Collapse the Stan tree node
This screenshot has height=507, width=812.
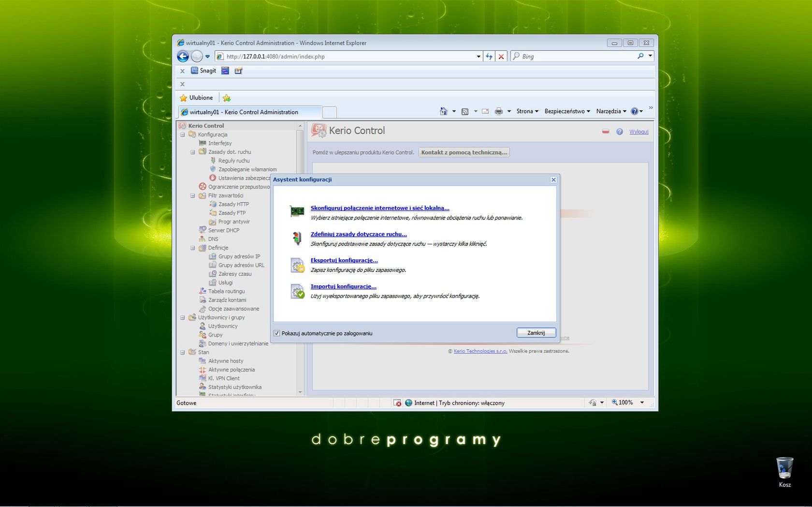pyautogui.click(x=183, y=352)
